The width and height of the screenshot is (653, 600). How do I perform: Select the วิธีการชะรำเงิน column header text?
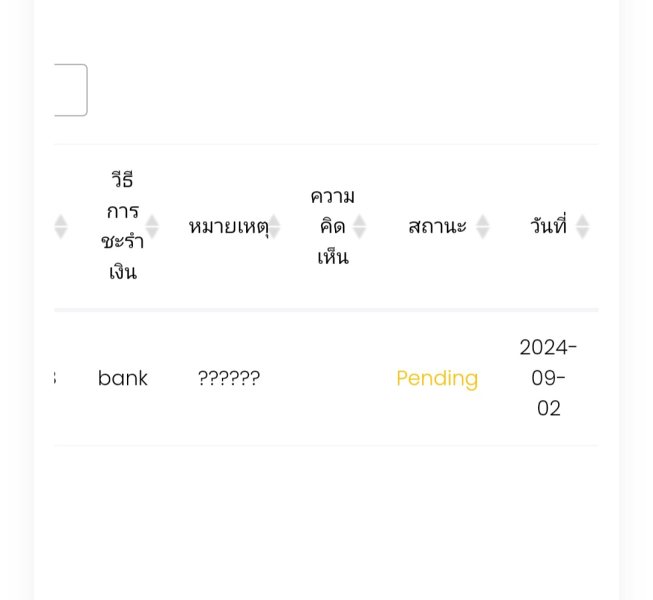pyautogui.click(x=122, y=226)
